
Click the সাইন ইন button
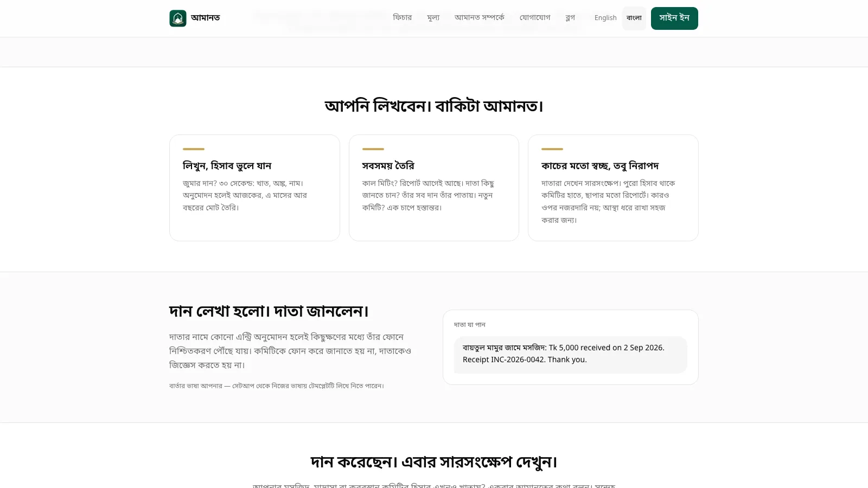click(674, 18)
